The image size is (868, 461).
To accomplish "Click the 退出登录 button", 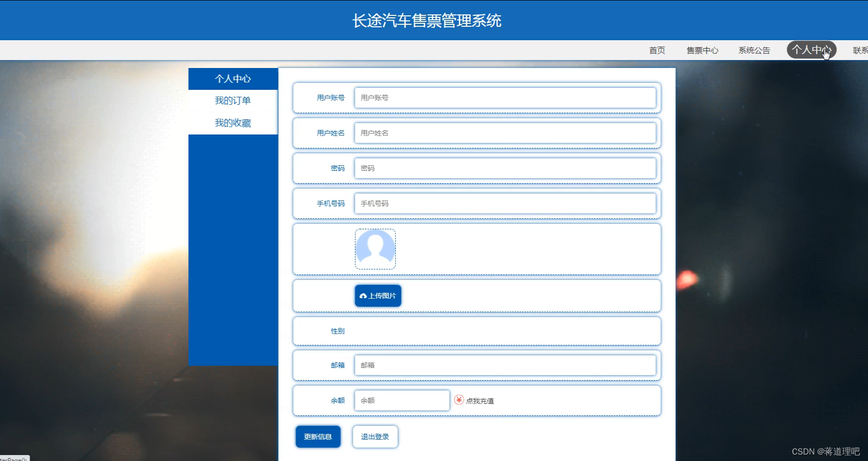I will pyautogui.click(x=375, y=437).
